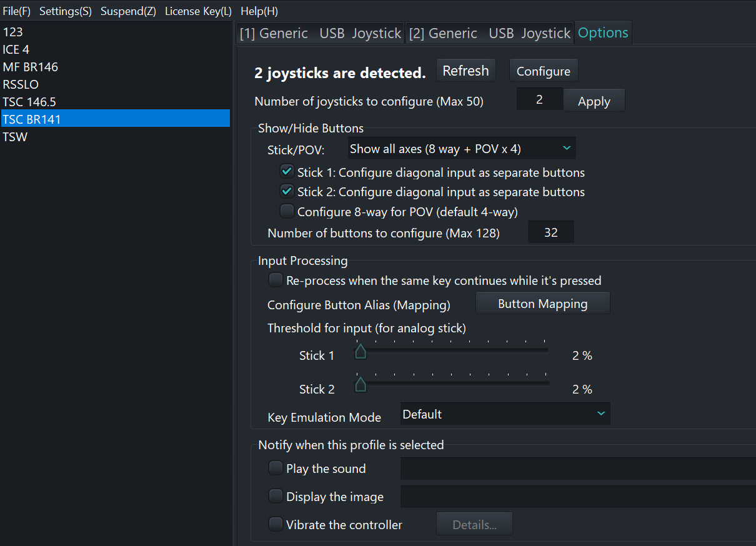Check Re-process when same key continues

coord(276,280)
